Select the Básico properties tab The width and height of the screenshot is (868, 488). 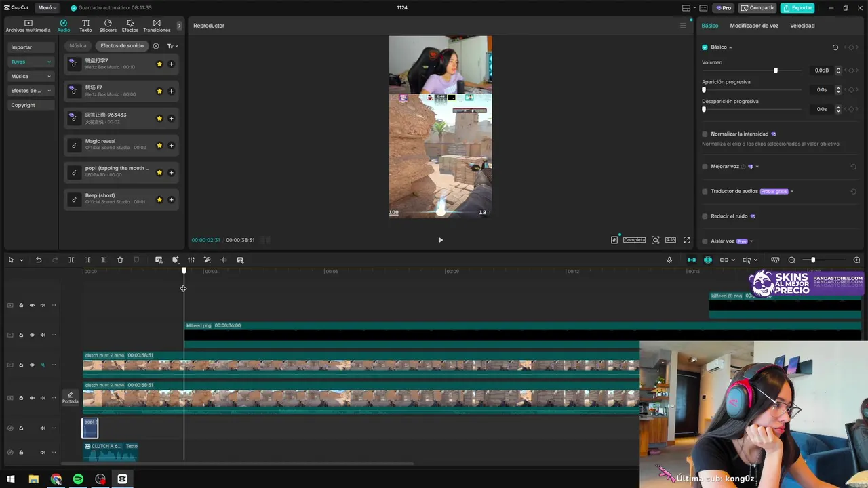(x=710, y=26)
